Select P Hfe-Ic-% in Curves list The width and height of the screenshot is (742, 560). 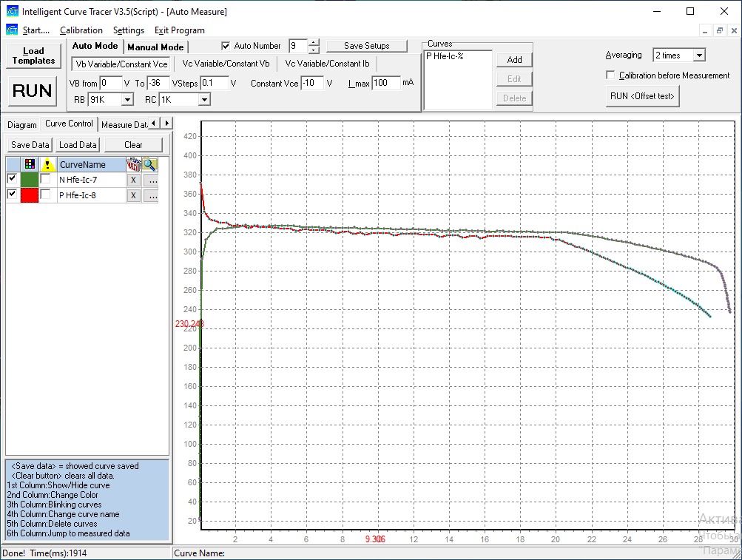(x=445, y=56)
